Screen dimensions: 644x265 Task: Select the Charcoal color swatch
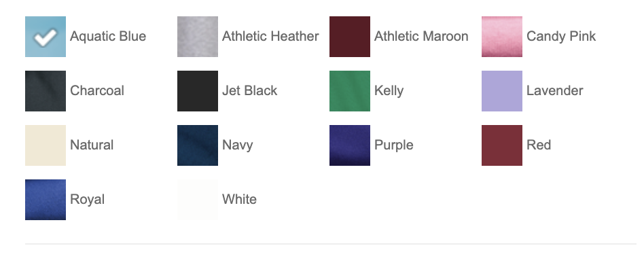coord(46,91)
